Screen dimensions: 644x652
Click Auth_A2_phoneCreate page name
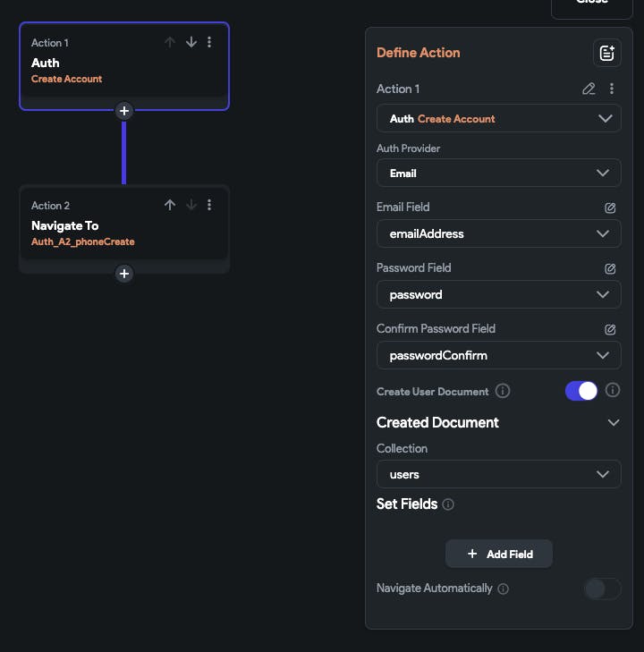coord(82,241)
